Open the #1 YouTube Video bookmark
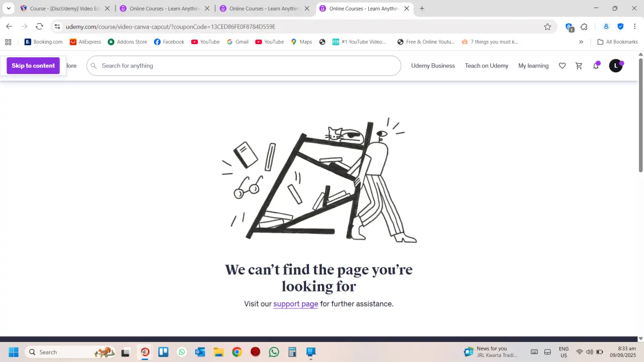Viewport: 644px width, 362px height. click(x=359, y=42)
